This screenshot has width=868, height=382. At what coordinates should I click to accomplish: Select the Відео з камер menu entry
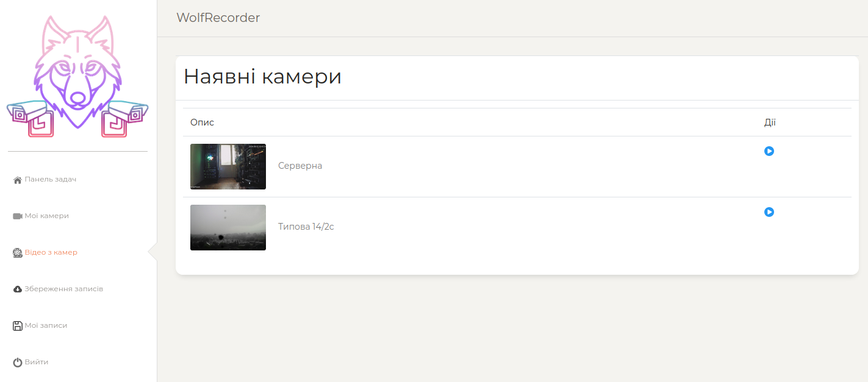51,252
